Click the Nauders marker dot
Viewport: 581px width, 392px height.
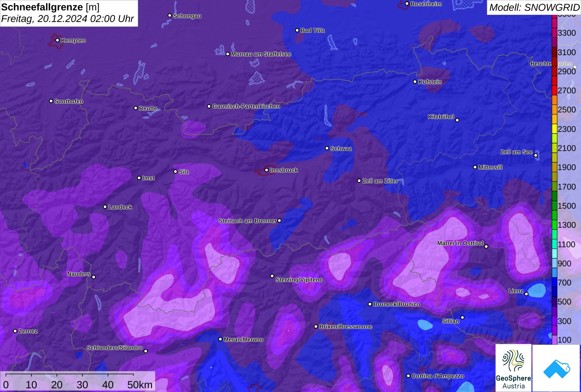click(93, 277)
